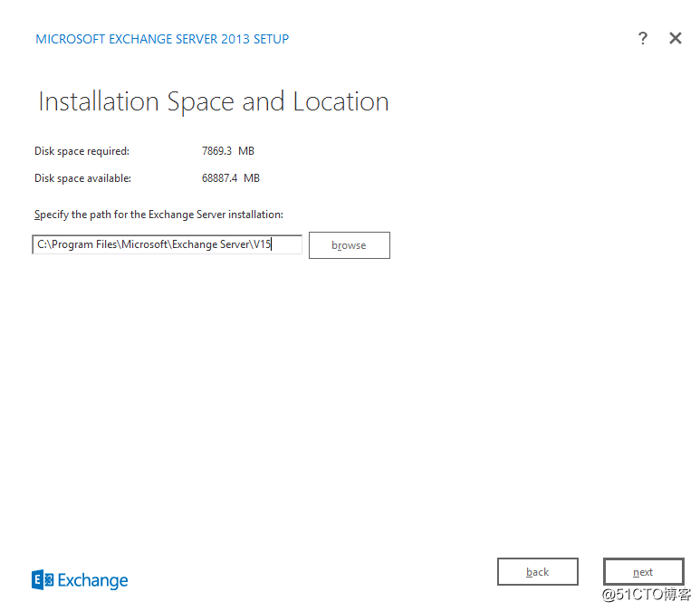
Task: Click the Exchange logo icon
Action: (43, 579)
